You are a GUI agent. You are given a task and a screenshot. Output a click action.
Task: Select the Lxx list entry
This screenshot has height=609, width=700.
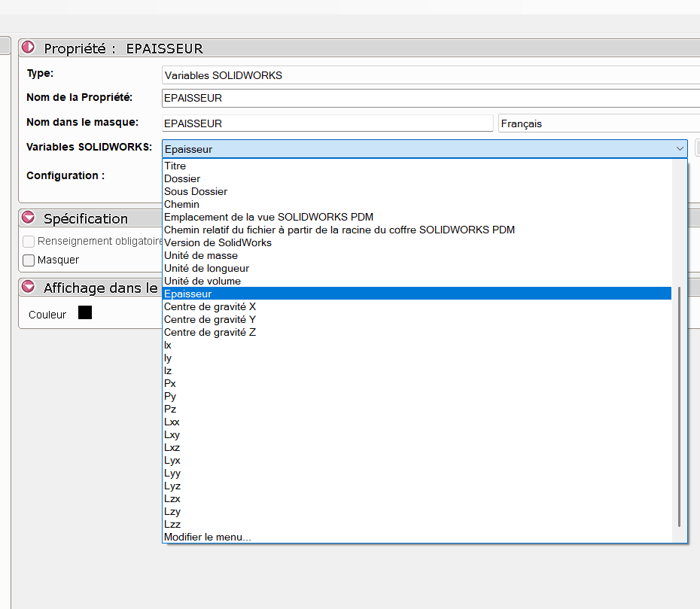[417, 422]
